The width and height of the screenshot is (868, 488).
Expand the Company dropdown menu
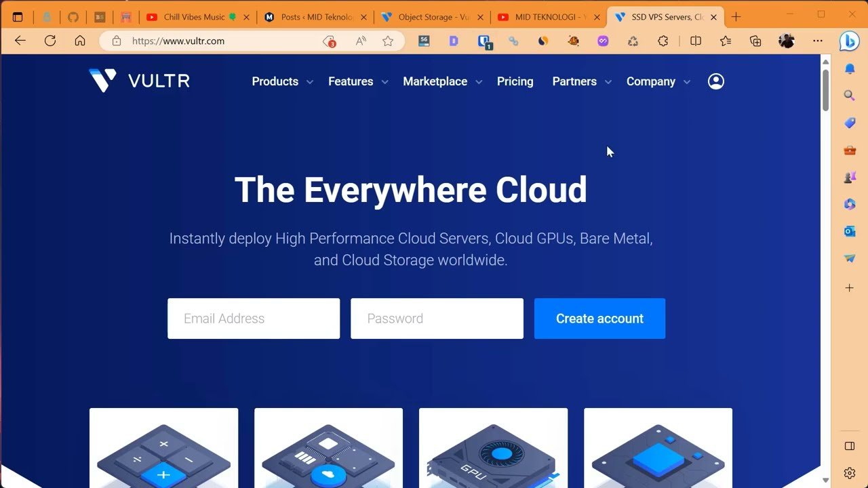pyautogui.click(x=658, y=81)
